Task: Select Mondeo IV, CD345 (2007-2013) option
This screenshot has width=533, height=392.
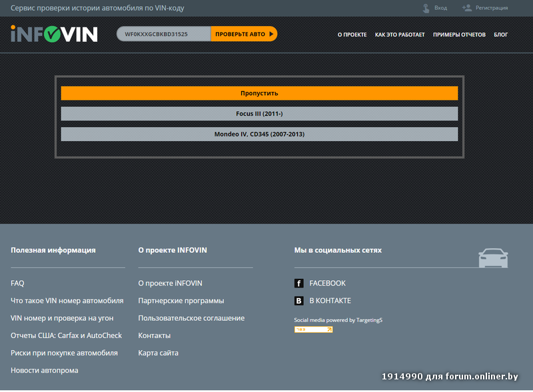Action: (259, 134)
